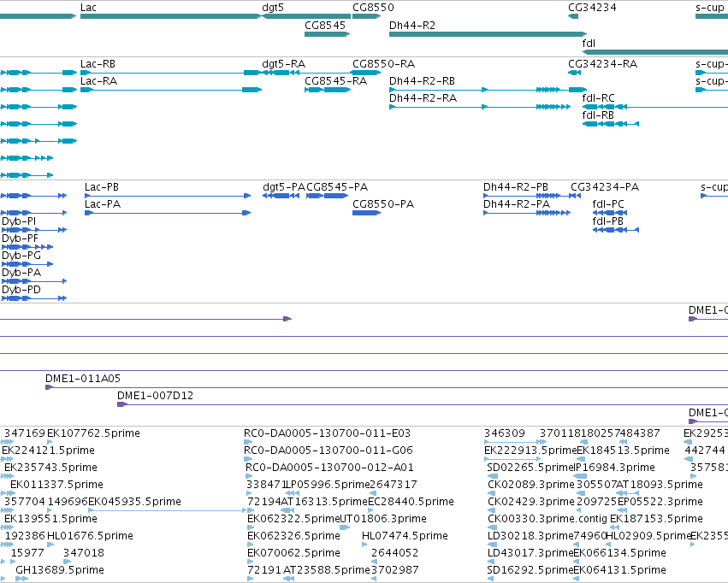728x583 pixels.
Task: Select the CG34234-PA protein label
Action: point(605,187)
